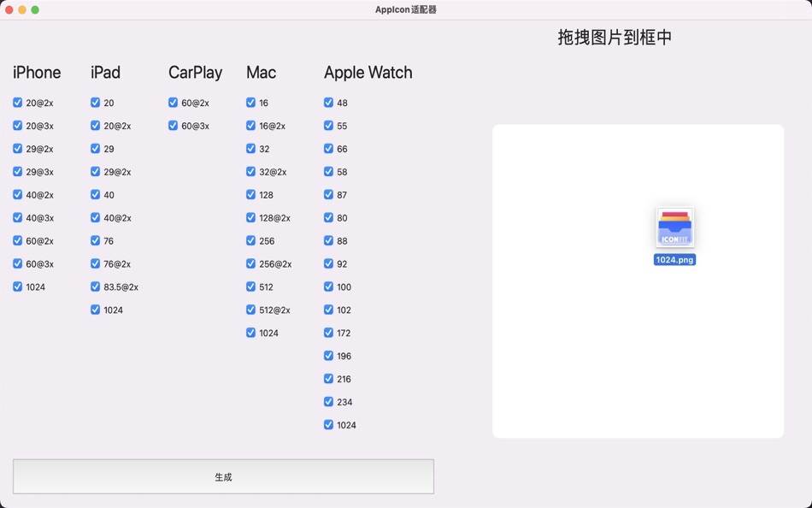This screenshot has height=508, width=812.
Task: Toggle Mac 16@2x checkbox
Action: (250, 126)
